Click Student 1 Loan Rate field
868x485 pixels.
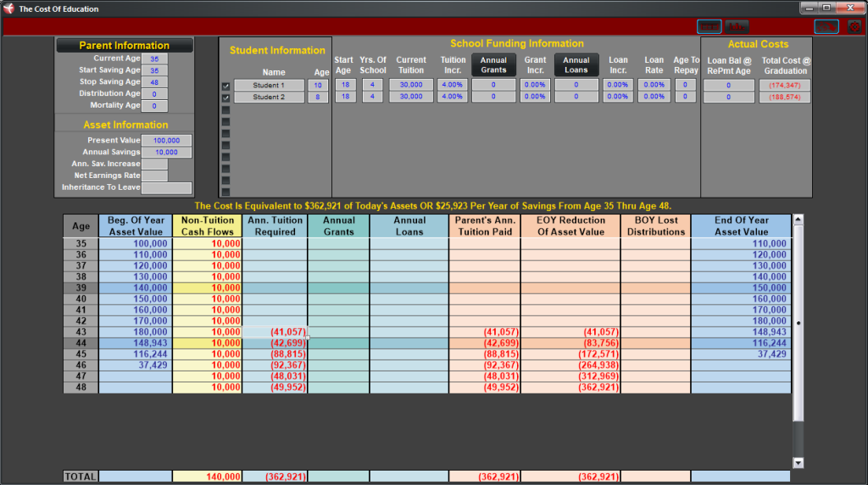pyautogui.click(x=654, y=85)
